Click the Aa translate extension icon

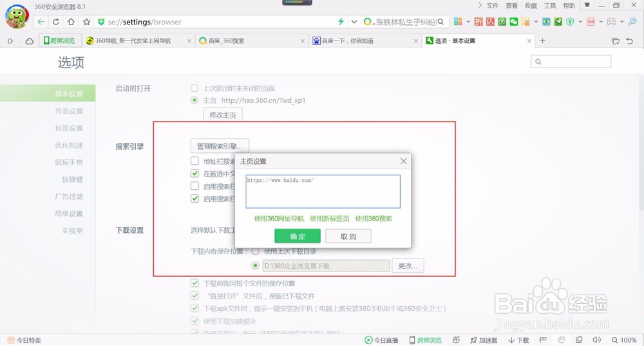(x=591, y=22)
